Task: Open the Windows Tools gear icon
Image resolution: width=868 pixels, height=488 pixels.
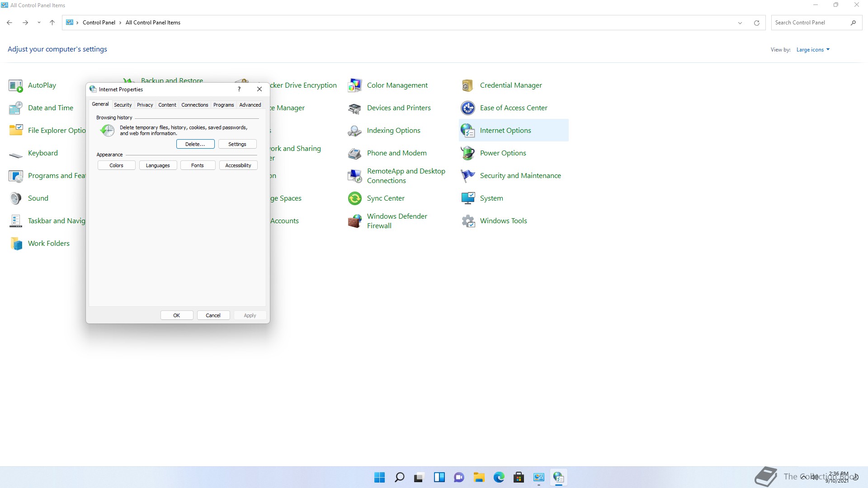Action: coord(467,221)
